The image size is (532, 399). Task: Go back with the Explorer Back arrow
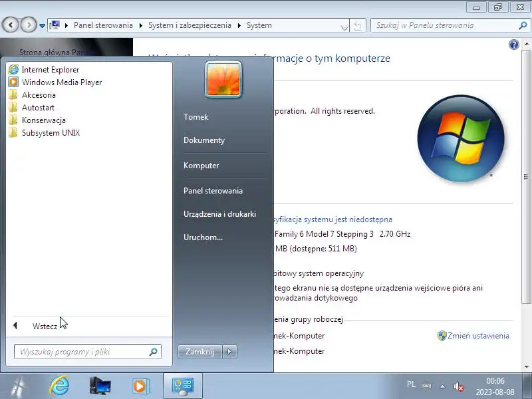click(x=11, y=25)
